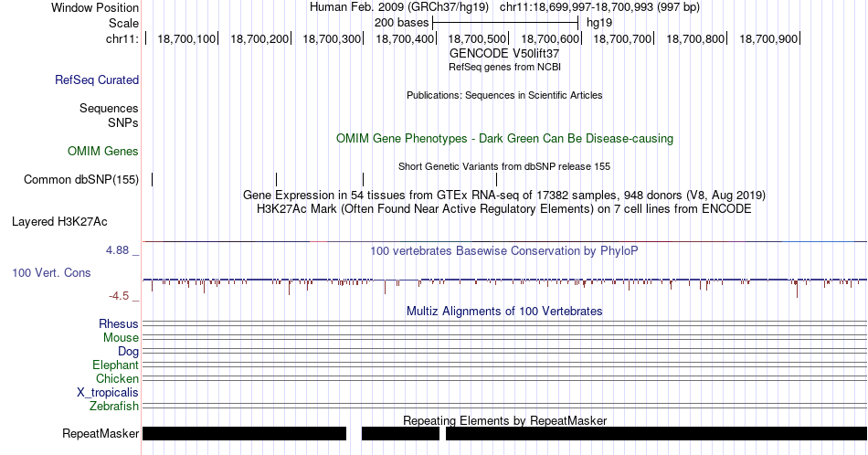
Task: Click Repeating Elements by RepeatMasker title
Action: (x=505, y=420)
